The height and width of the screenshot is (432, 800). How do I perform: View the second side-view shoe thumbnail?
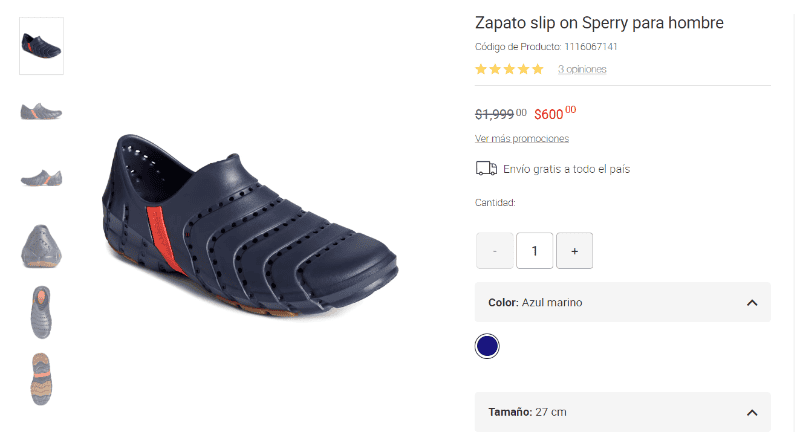[41, 111]
